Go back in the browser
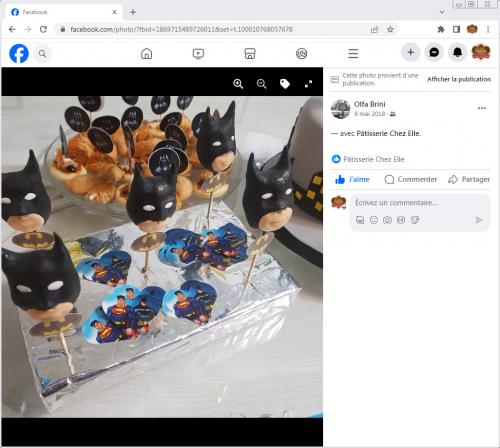 click(x=12, y=29)
